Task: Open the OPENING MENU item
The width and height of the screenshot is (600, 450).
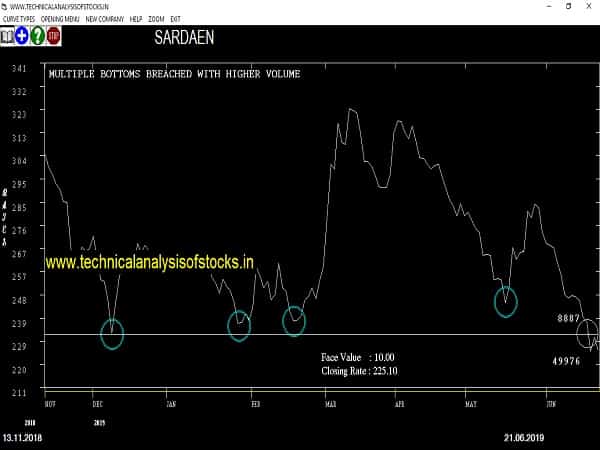Action: click(x=62, y=19)
